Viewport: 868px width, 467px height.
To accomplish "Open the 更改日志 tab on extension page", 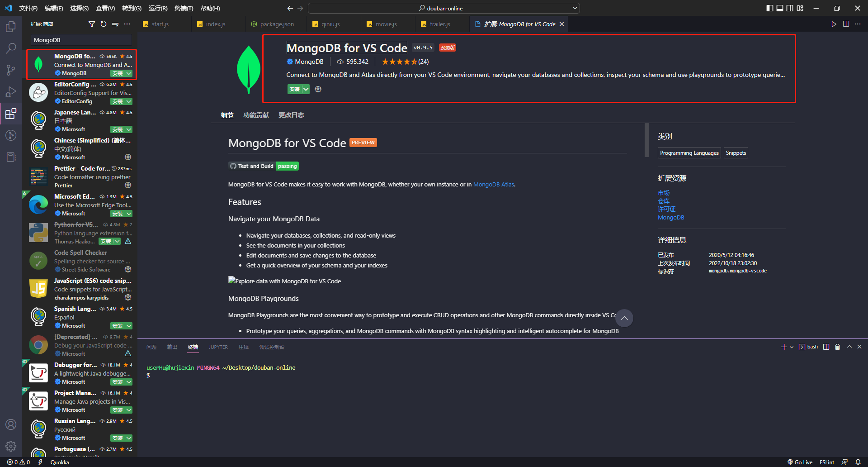I will (x=291, y=115).
